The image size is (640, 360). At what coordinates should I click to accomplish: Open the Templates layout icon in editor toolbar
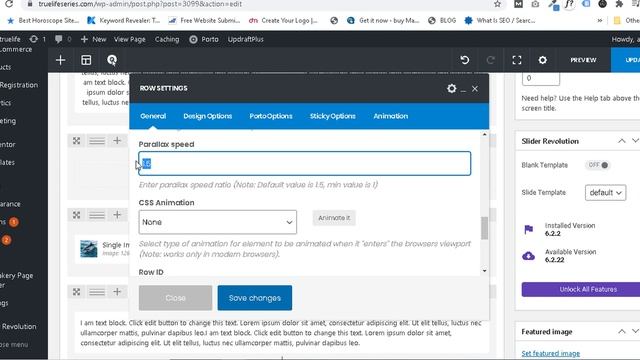point(86,60)
